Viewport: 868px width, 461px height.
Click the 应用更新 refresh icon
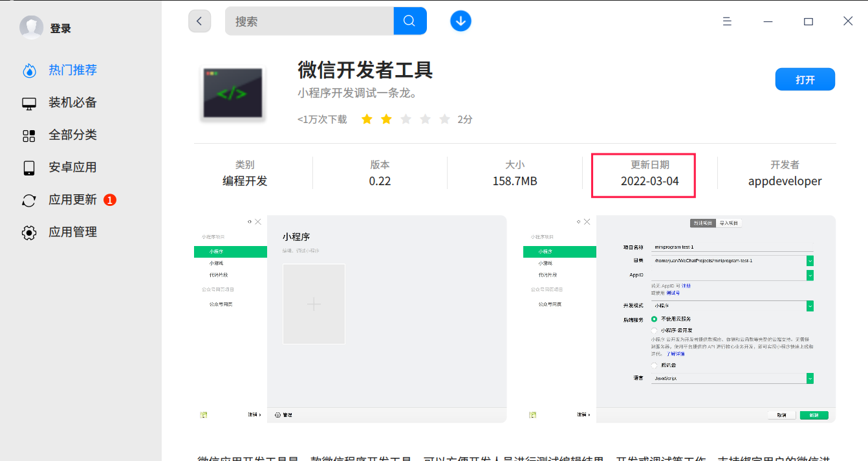[29, 200]
